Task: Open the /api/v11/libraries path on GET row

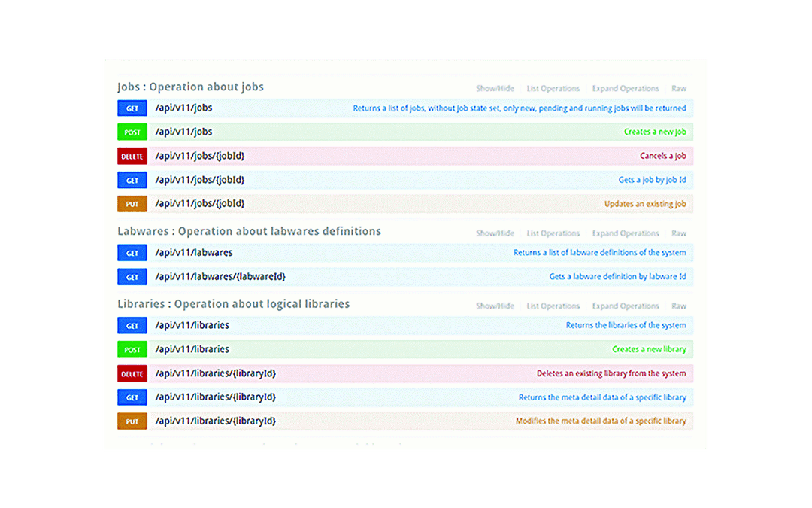Action: [192, 325]
